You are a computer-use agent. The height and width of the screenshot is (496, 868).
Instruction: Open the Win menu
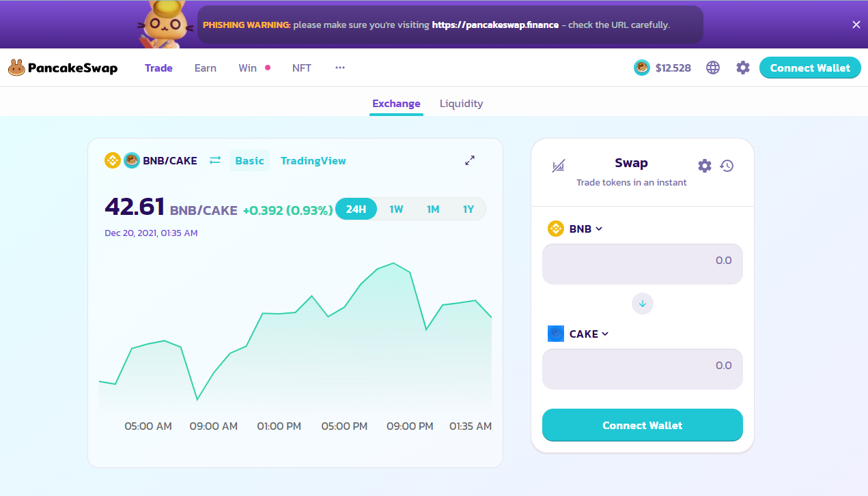(248, 68)
